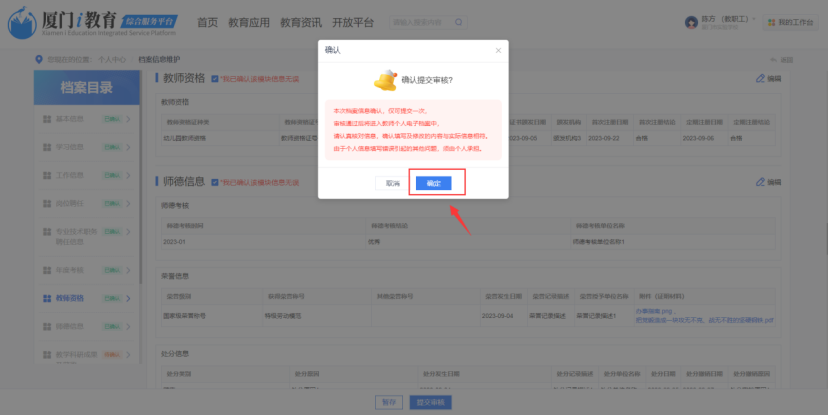Open the 教育应用 menu
The width and height of the screenshot is (829, 416).
[x=249, y=22]
